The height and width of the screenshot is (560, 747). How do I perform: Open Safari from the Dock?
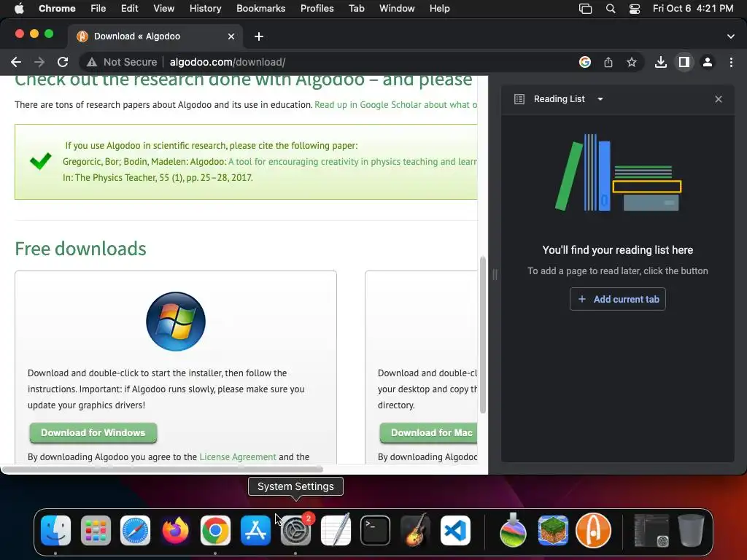[x=135, y=530]
